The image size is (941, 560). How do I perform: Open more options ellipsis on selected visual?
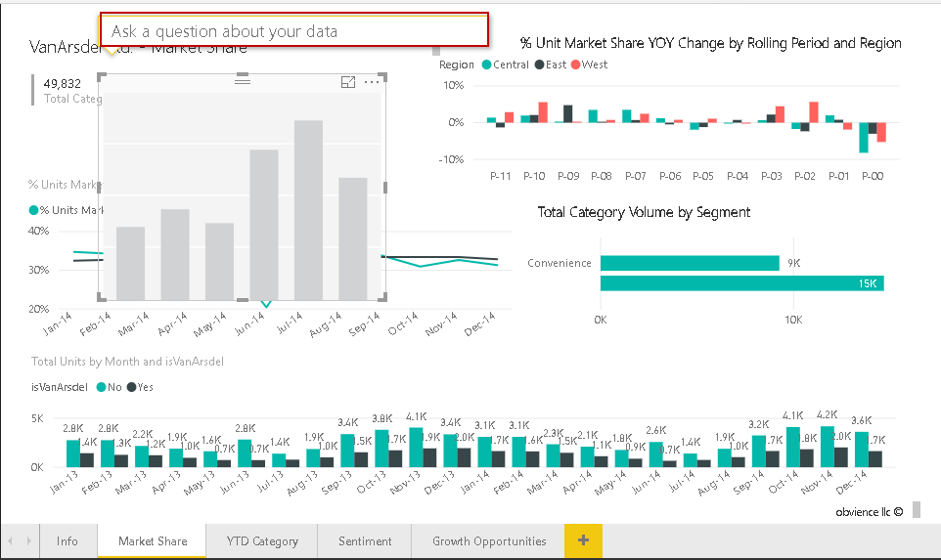(372, 83)
